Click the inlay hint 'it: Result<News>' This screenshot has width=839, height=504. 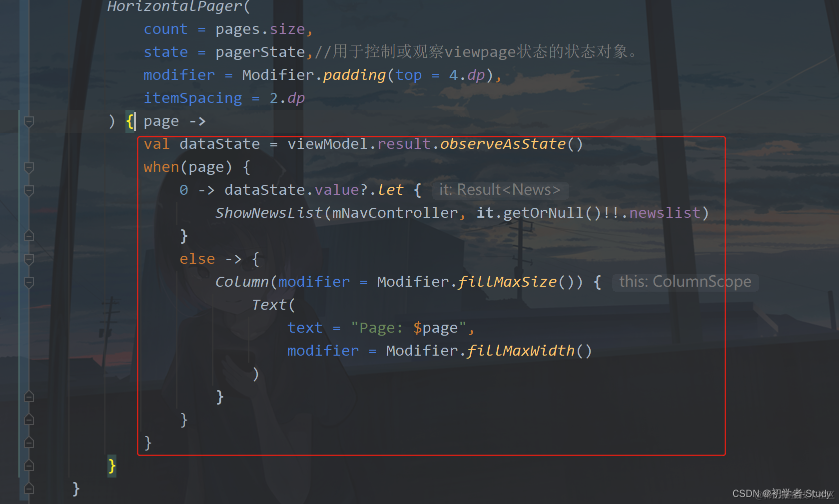point(500,190)
